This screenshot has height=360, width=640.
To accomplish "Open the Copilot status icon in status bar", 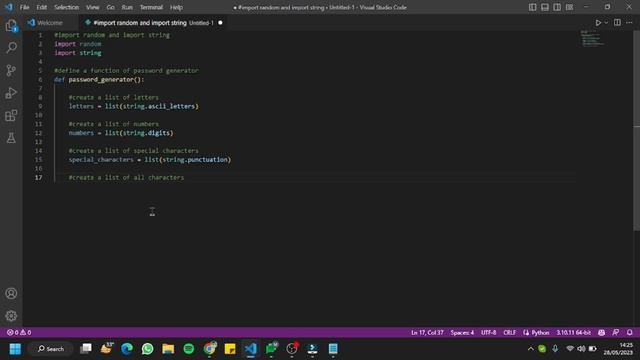I will (601, 333).
